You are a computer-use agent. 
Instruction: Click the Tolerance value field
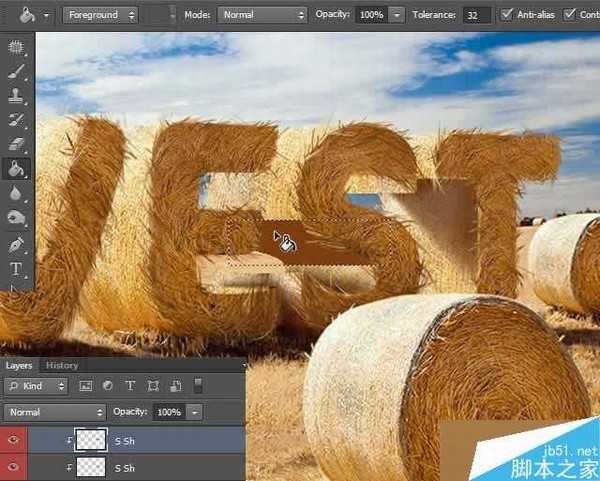point(477,15)
